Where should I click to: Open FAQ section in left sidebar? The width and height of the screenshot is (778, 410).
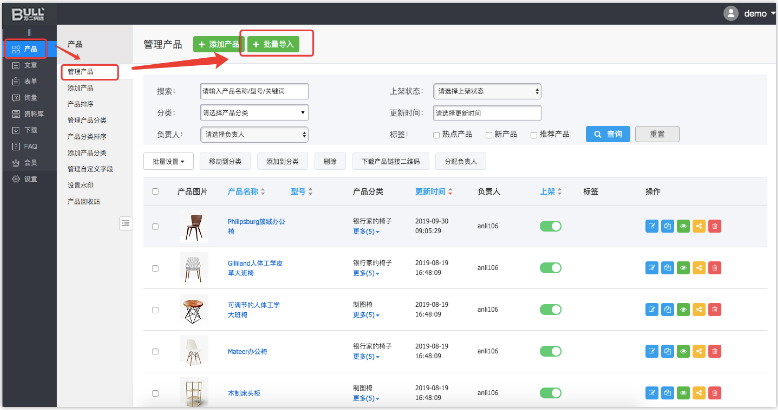(30, 146)
